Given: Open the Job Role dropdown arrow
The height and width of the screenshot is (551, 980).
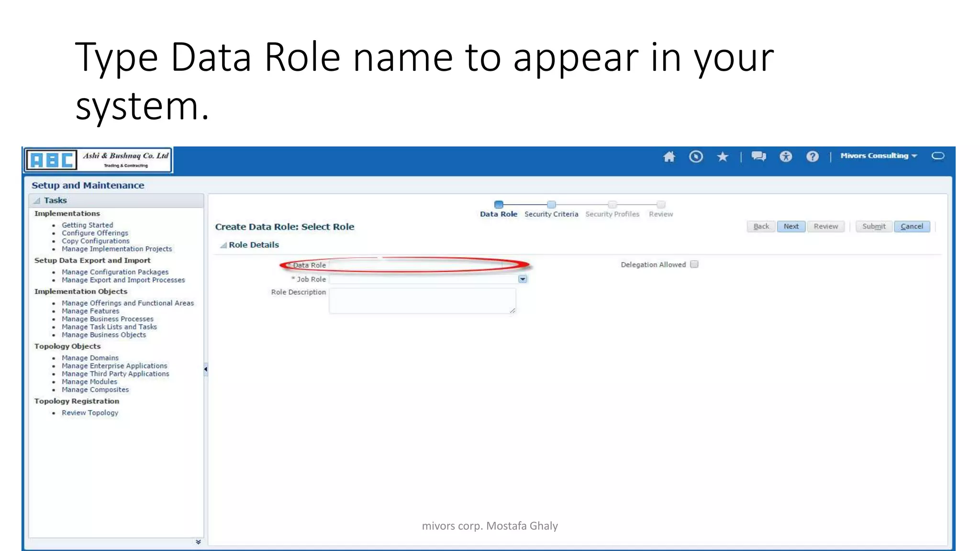Looking at the screenshot, I should click(523, 279).
